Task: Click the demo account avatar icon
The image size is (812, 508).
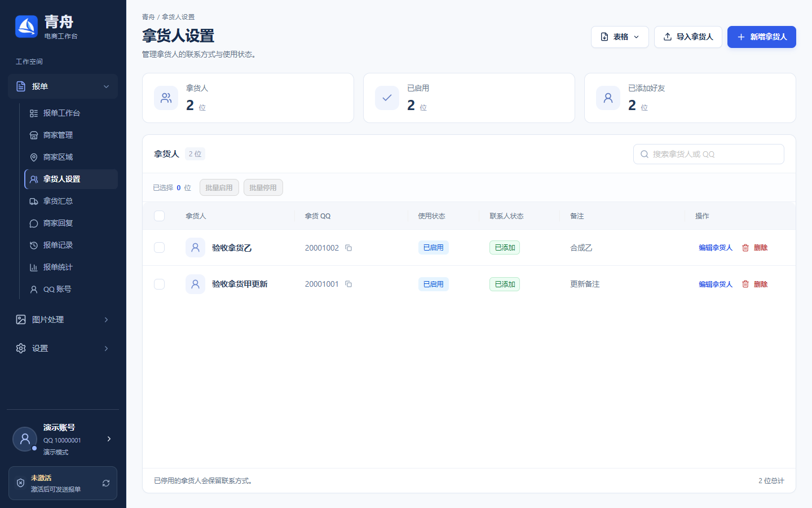Action: 25,439
